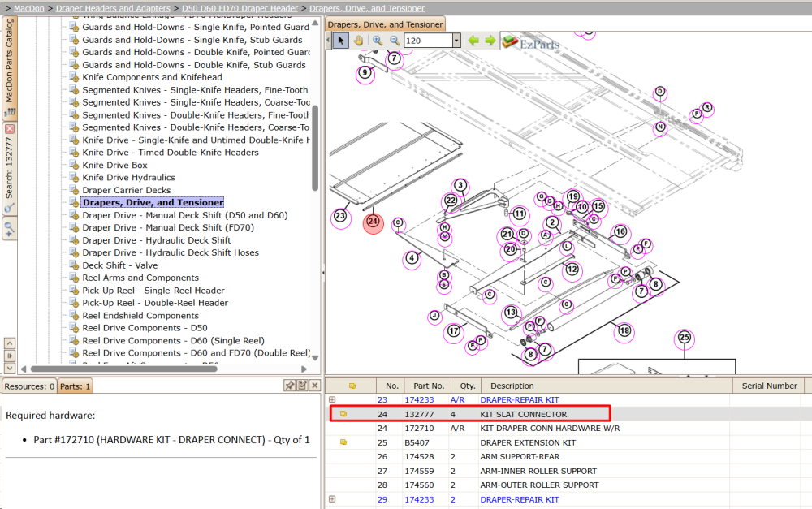Open the Search: 132777 side tab
Screen dimensions: 812x509
pyautogui.click(x=10, y=168)
